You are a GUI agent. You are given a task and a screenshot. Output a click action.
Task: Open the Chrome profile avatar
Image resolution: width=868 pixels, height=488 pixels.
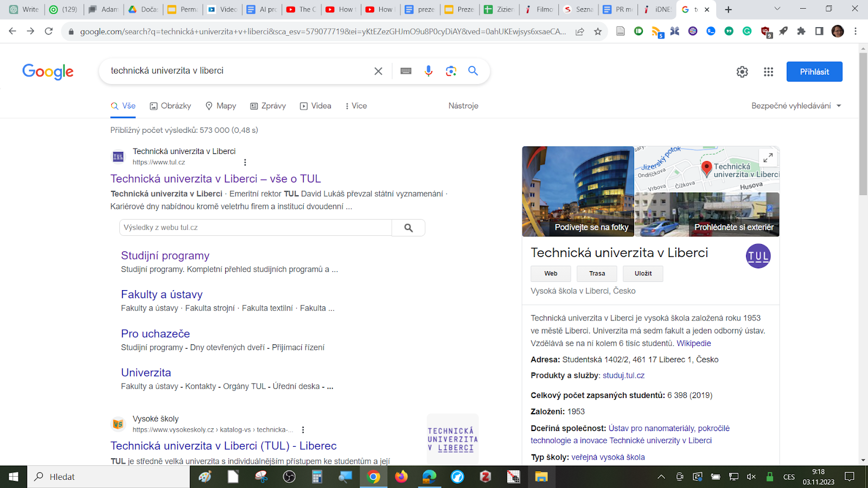tap(838, 31)
